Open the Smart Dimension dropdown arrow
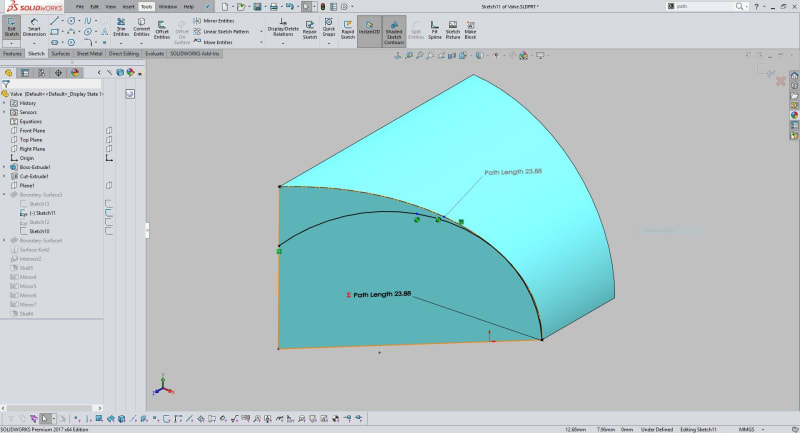Image resolution: width=800 pixels, height=433 pixels. point(34,43)
